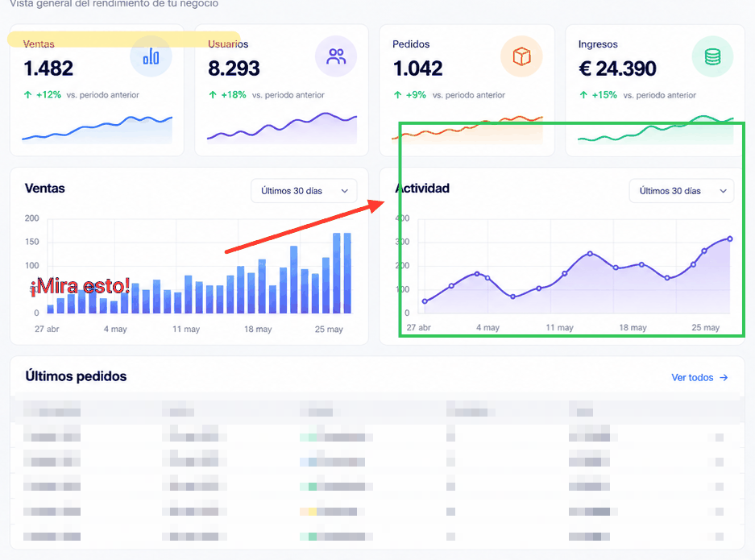
Task: Open the Ventas chart period dropdown
Action: coord(304,191)
